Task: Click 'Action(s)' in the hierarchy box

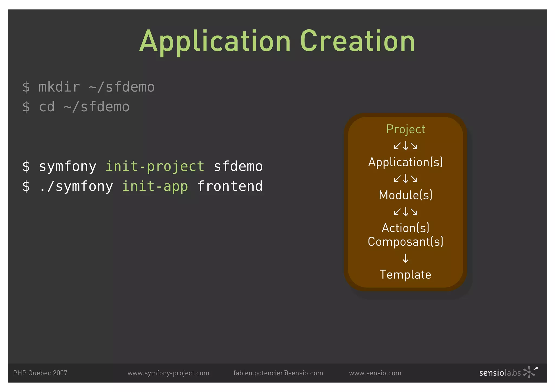Action: [x=405, y=228]
